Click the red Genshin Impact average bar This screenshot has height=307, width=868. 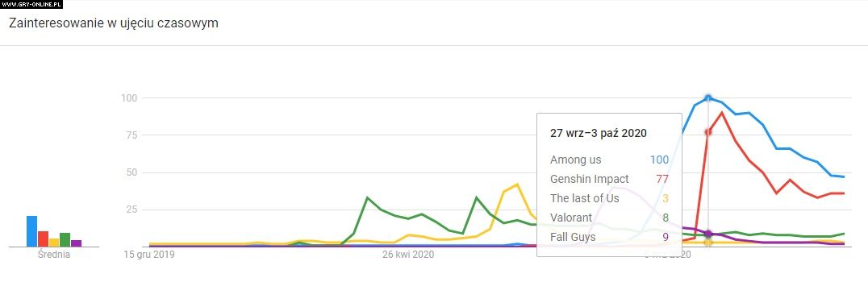point(44,239)
